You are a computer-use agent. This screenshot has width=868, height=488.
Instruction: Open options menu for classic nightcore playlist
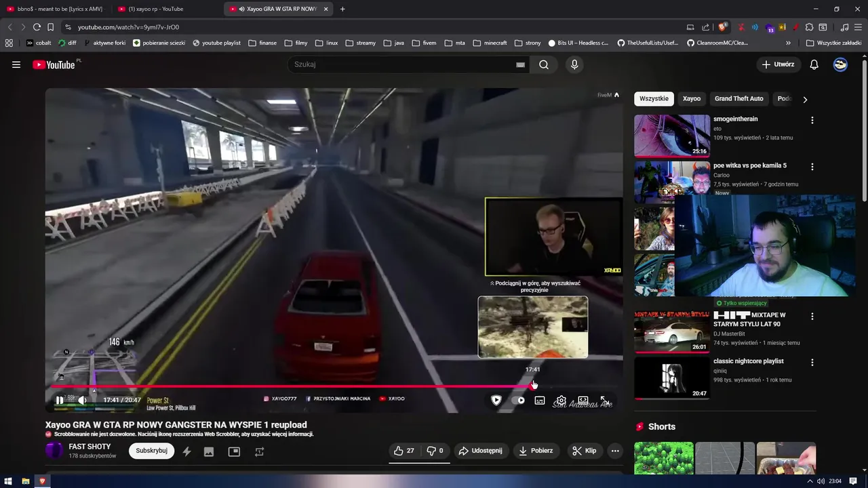(x=812, y=363)
